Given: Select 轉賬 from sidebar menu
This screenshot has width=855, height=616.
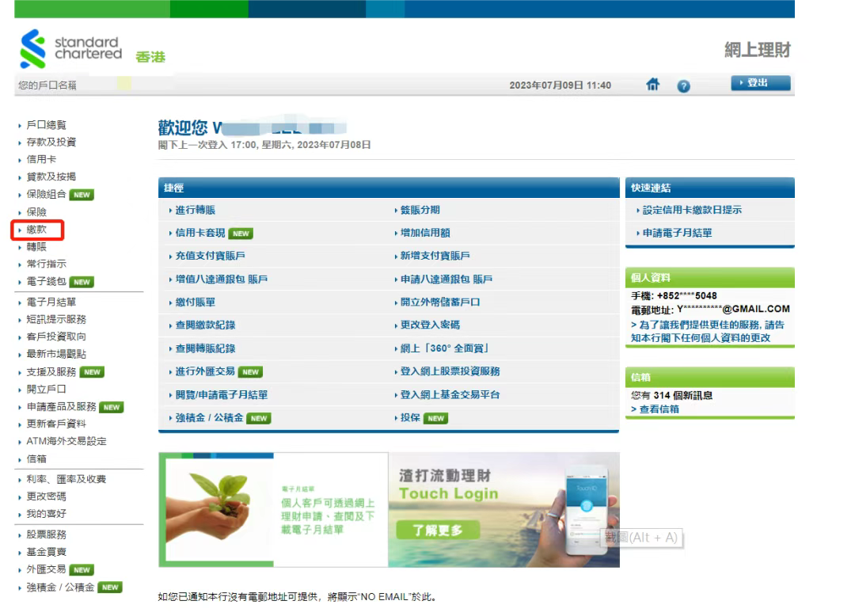Looking at the screenshot, I should pyautogui.click(x=36, y=247).
